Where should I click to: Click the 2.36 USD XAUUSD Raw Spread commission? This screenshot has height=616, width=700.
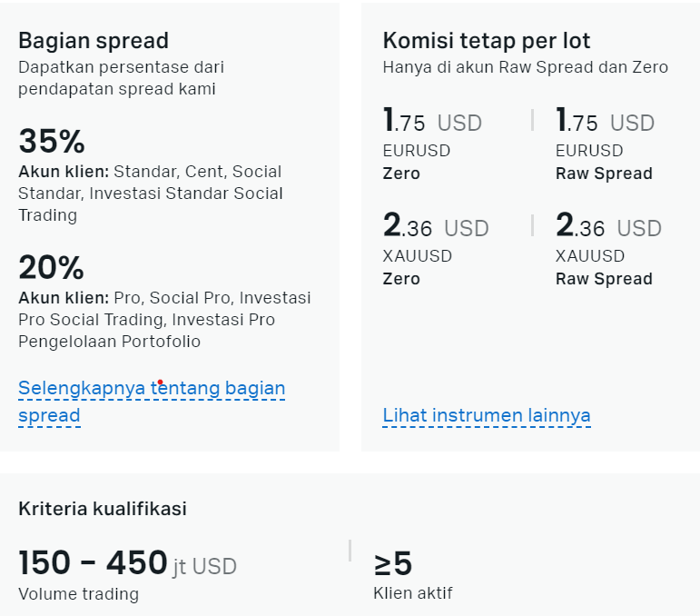pyautogui.click(x=608, y=226)
